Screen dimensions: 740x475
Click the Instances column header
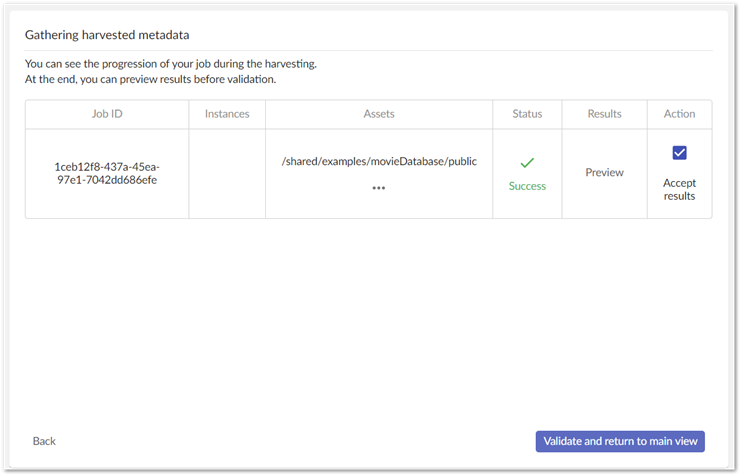coord(227,114)
